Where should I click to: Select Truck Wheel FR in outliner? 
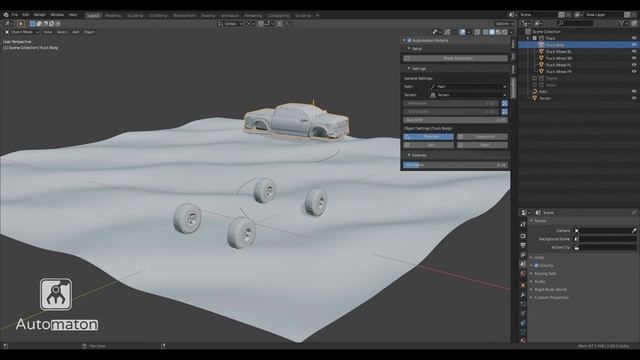pyautogui.click(x=559, y=71)
